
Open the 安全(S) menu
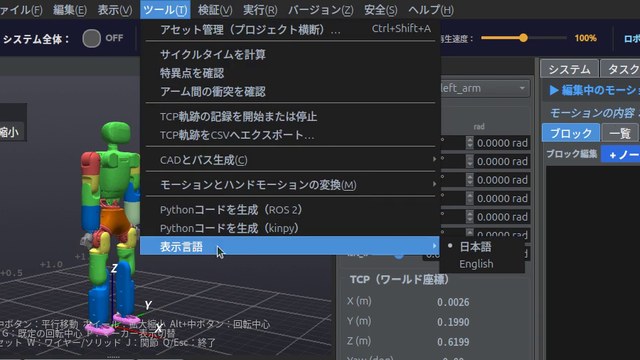(380, 10)
